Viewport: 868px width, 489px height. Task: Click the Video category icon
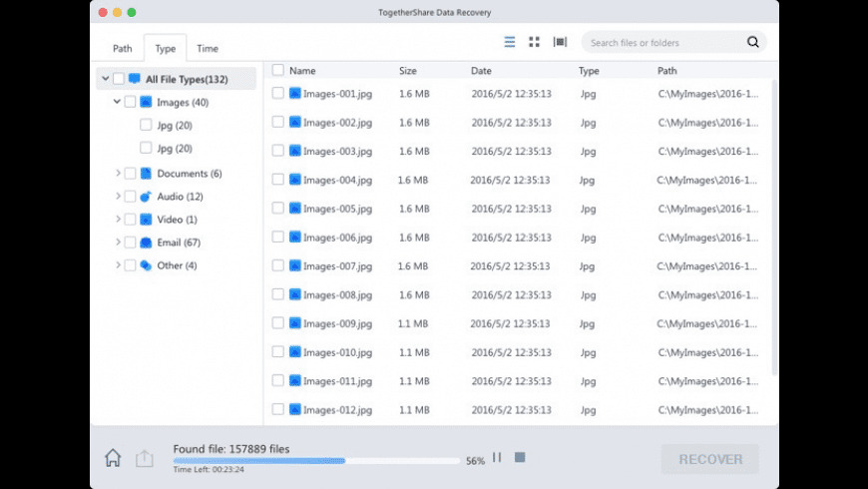click(x=146, y=220)
